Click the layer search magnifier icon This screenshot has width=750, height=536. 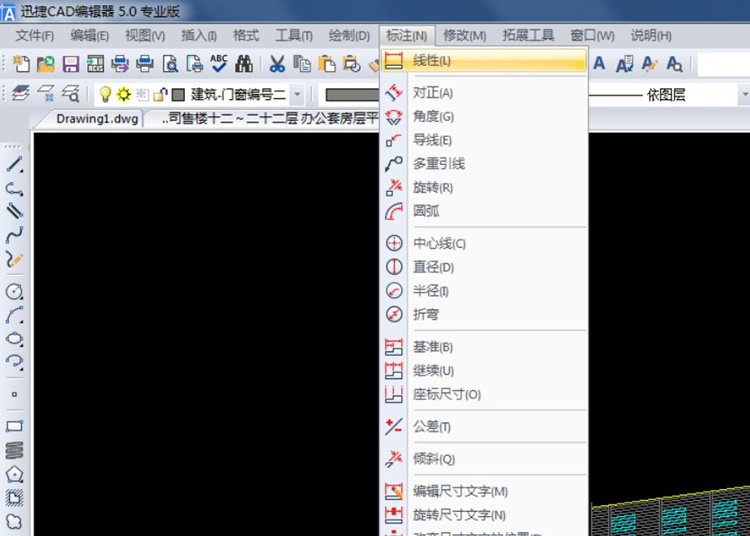coord(71,94)
